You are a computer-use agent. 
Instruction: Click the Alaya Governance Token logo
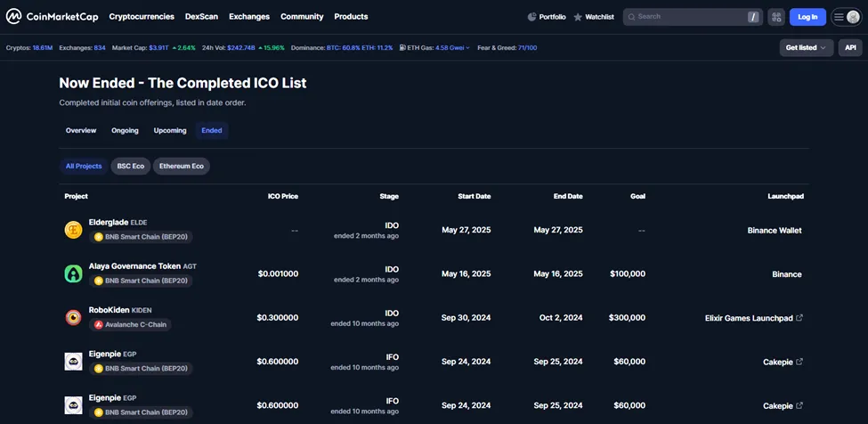point(74,273)
